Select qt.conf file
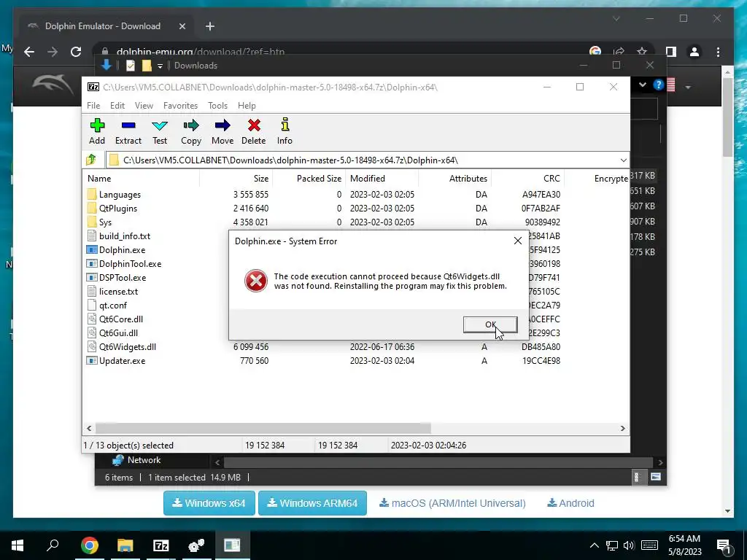 coord(113,305)
